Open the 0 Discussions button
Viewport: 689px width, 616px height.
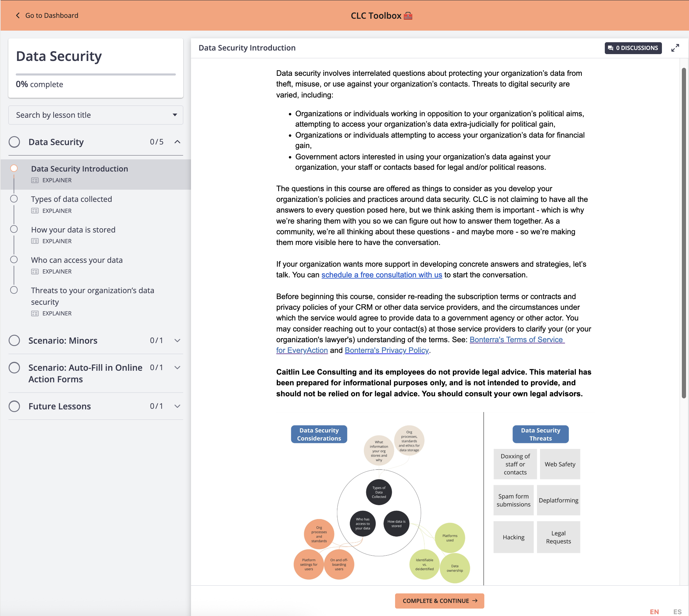coord(633,48)
